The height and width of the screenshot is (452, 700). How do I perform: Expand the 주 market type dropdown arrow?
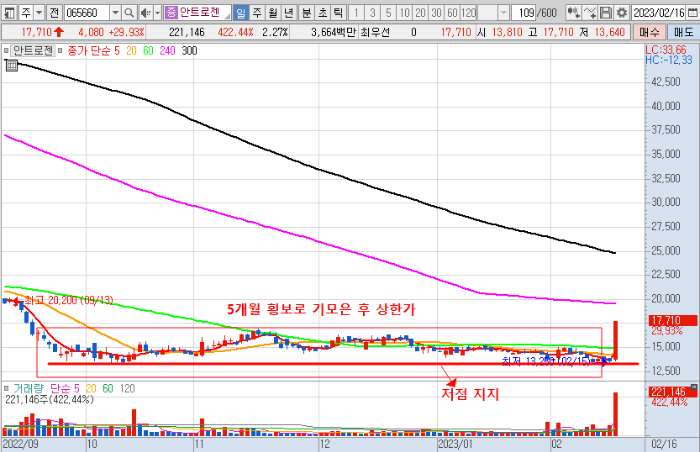(39, 13)
